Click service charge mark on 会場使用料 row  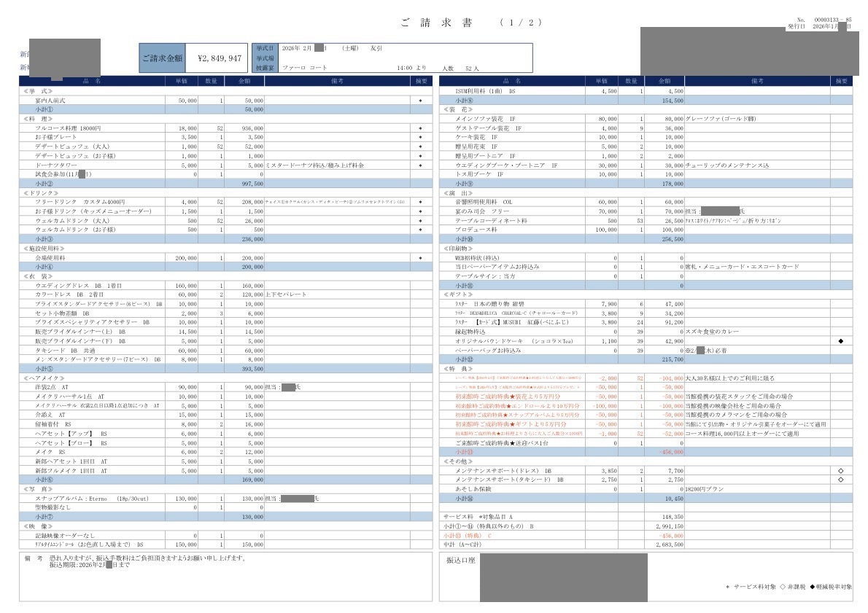tap(420, 258)
